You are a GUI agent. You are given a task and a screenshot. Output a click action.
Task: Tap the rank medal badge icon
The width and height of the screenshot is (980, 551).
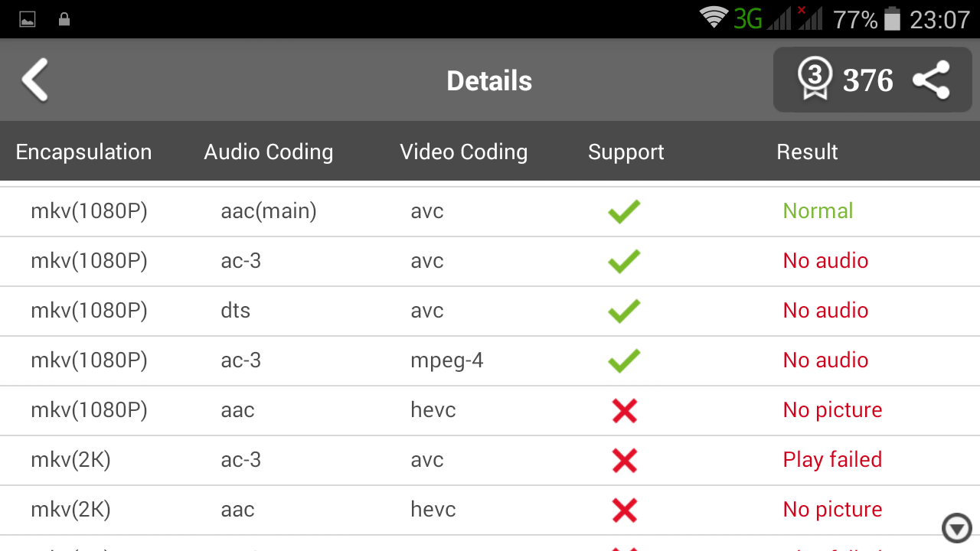point(815,80)
